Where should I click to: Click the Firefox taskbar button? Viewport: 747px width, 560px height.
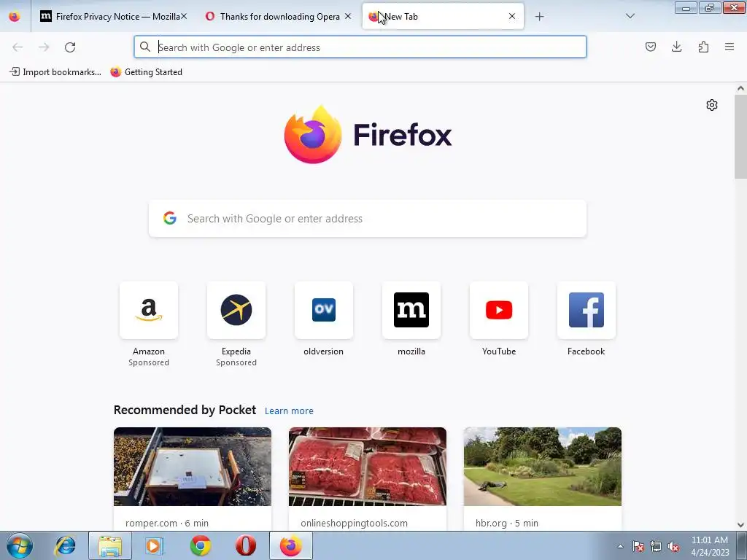pyautogui.click(x=291, y=545)
